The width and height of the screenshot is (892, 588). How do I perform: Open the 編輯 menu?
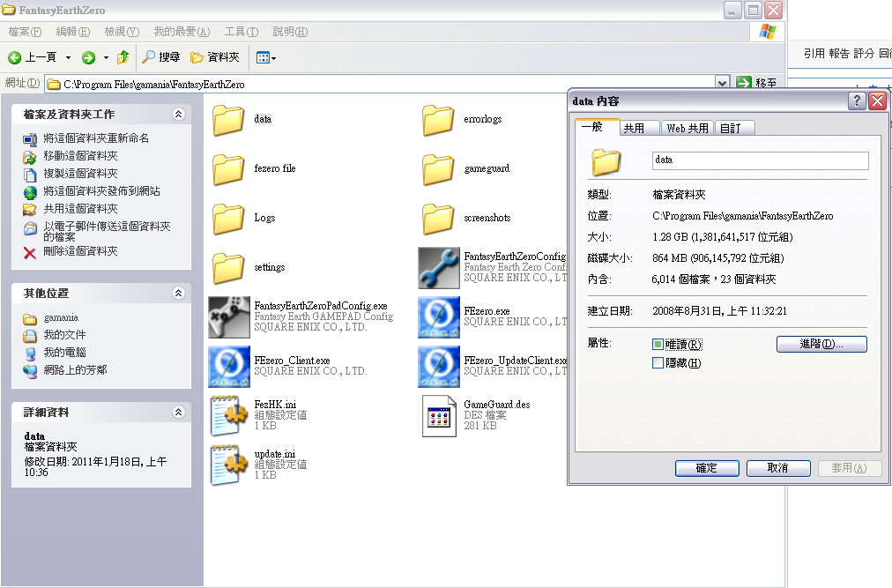pos(73,32)
